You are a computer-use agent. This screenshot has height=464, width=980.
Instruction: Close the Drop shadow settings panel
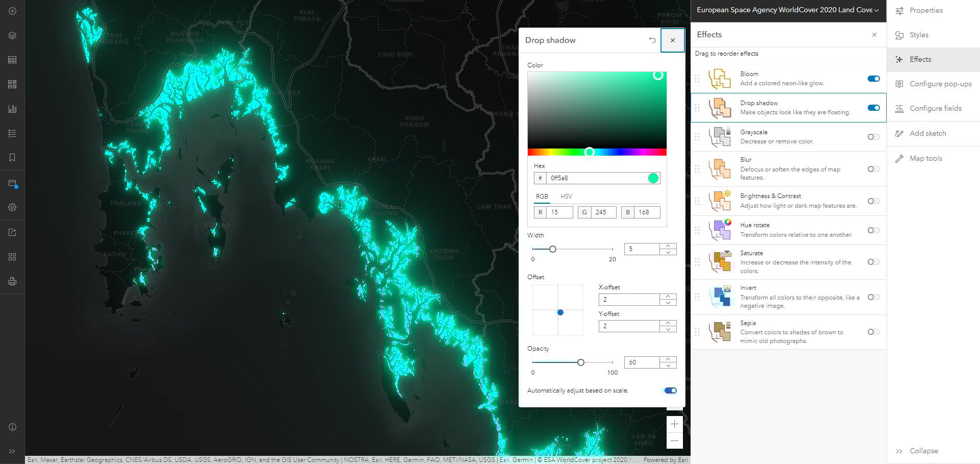[673, 40]
